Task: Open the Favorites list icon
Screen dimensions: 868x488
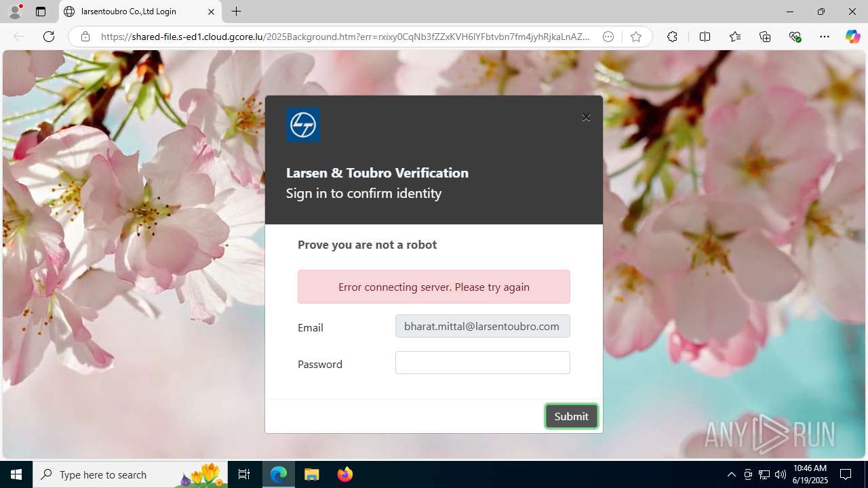Action: tap(735, 37)
